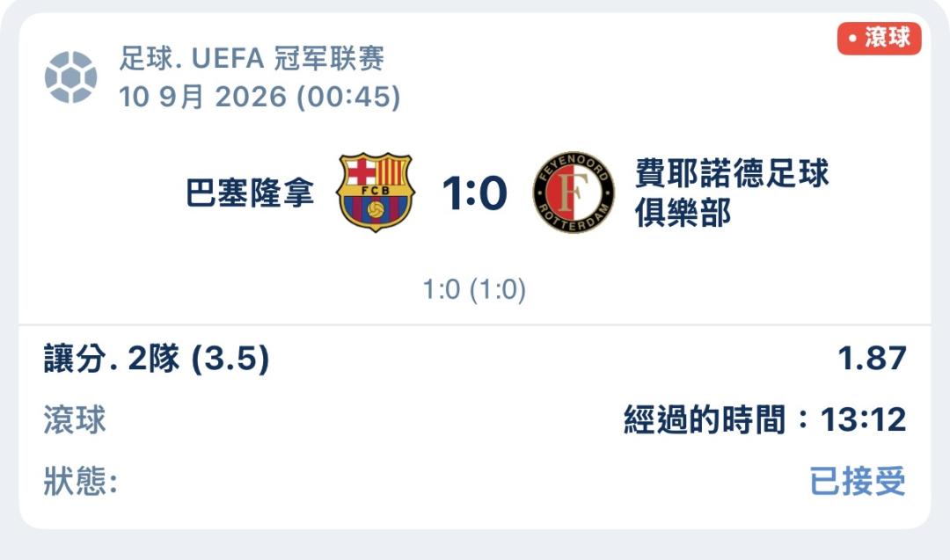Select the 讓分. 2隊 (3.5) bet label

click(157, 359)
